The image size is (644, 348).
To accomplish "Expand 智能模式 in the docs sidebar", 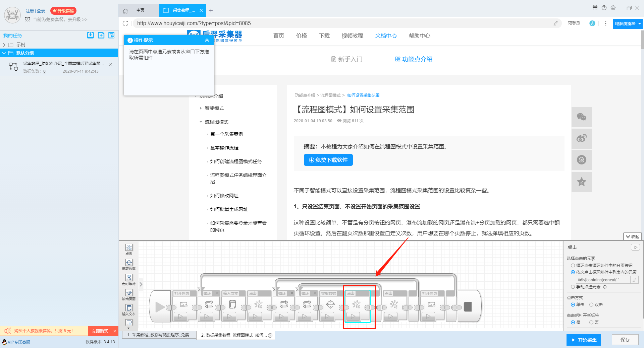I will 201,108.
